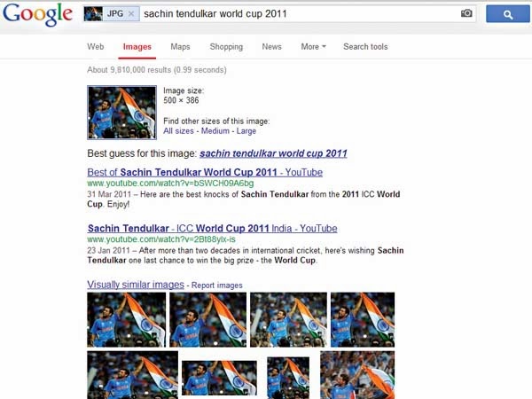Switch to the Maps tab

[180, 47]
